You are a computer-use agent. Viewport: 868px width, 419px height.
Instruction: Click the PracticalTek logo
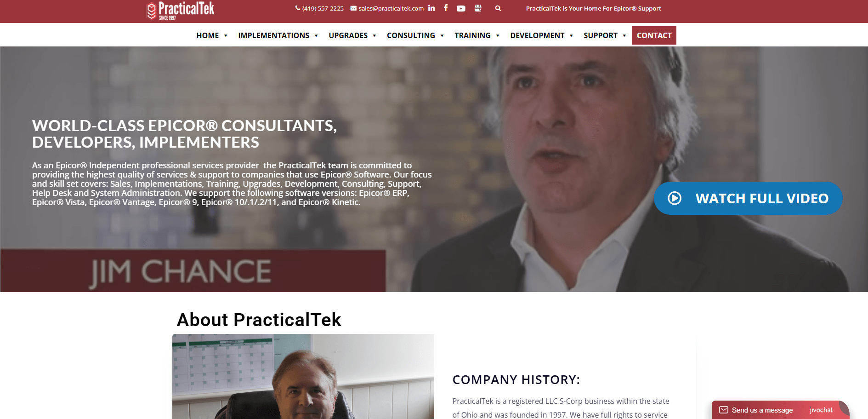coord(181,11)
